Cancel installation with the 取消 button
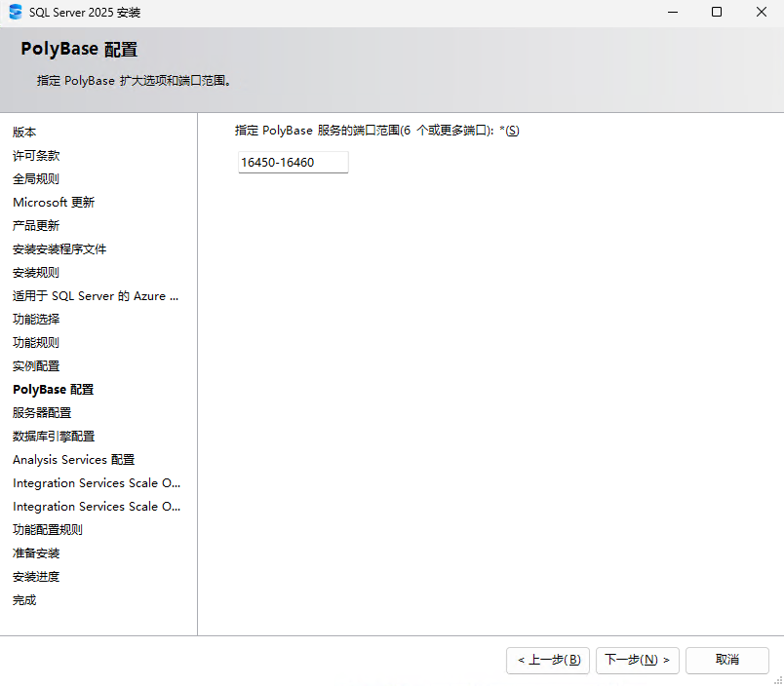This screenshot has width=784, height=686. [726, 660]
